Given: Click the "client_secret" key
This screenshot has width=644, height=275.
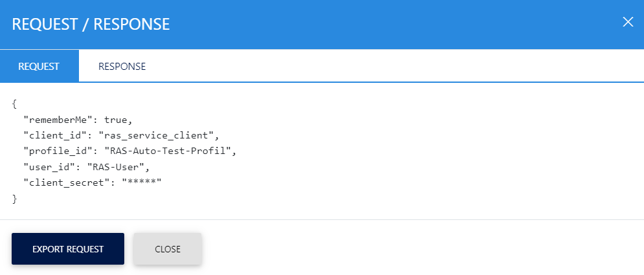Looking at the screenshot, I should coord(63,183).
